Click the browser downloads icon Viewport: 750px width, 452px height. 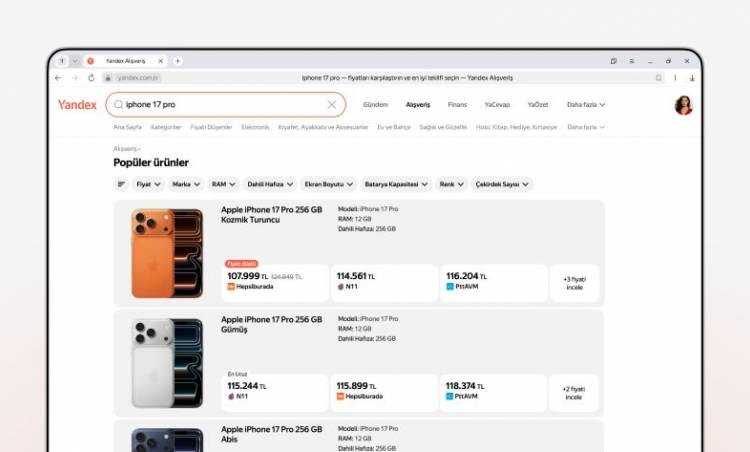692,77
